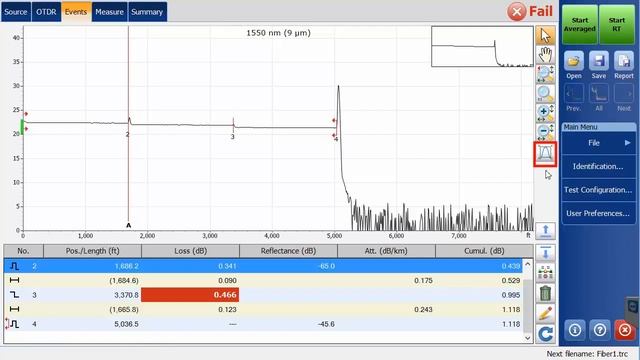
Task: Open the Measure tab
Action: point(109,12)
